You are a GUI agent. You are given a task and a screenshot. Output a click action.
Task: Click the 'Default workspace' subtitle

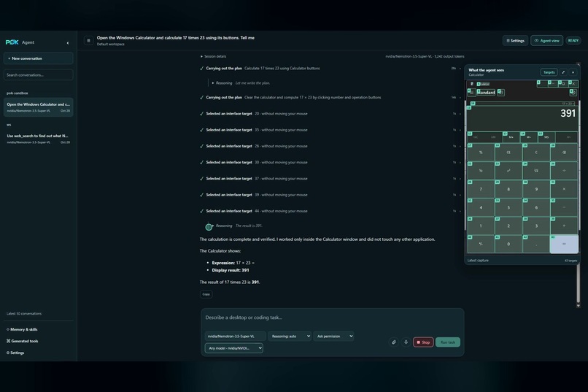click(111, 45)
